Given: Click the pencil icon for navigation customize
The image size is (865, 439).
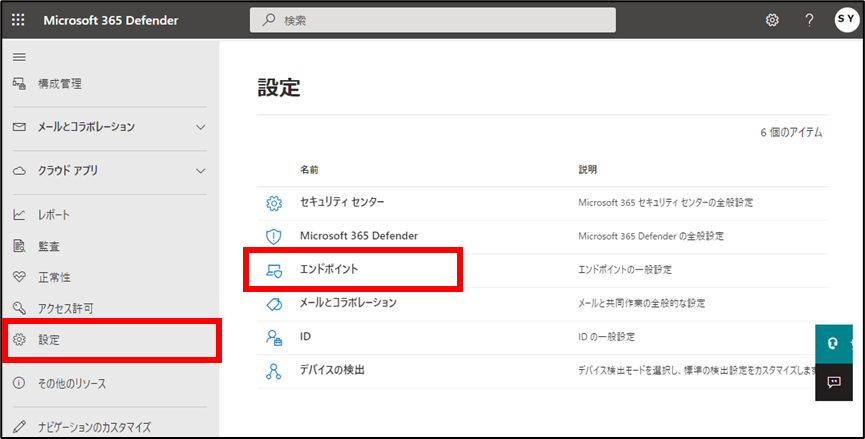Looking at the screenshot, I should click(19, 426).
